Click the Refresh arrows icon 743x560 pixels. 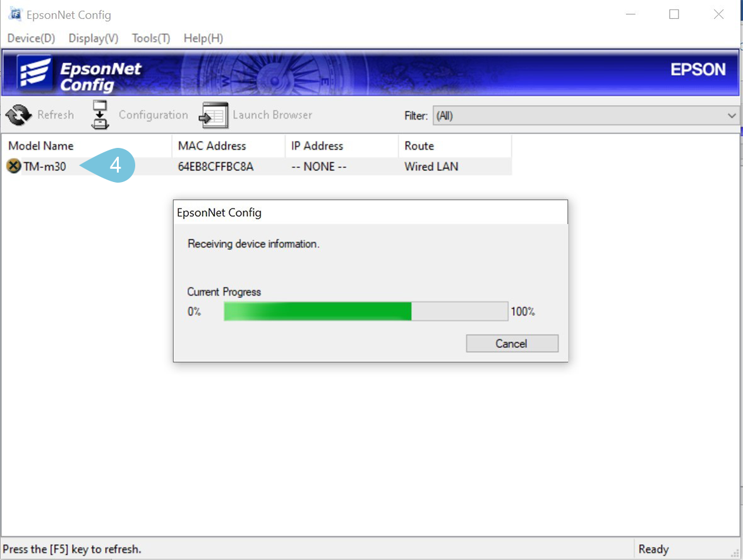click(19, 115)
